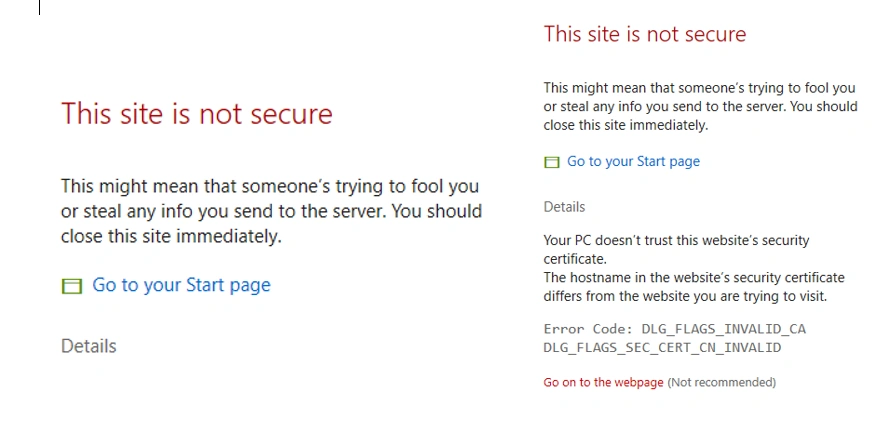Expand Details under the larger warning

89,346
